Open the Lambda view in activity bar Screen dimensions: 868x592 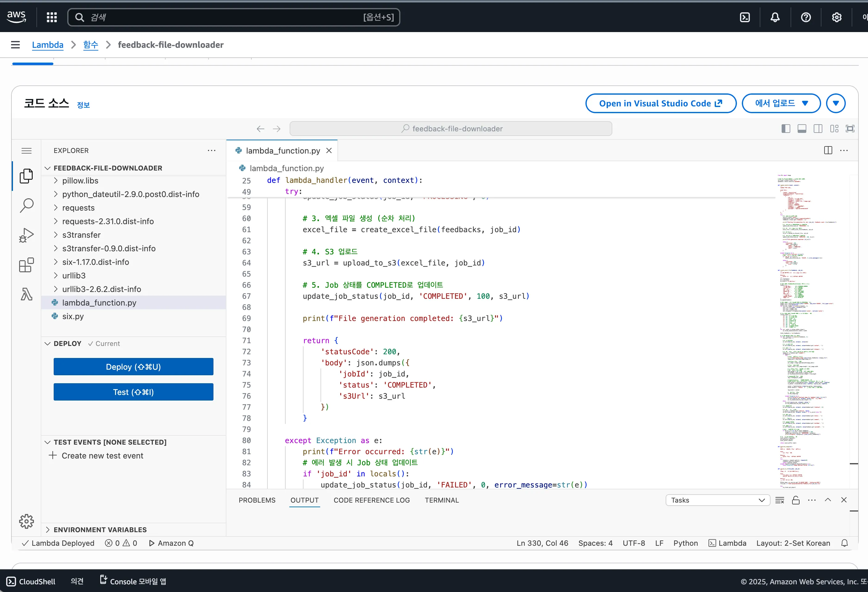[x=27, y=294]
